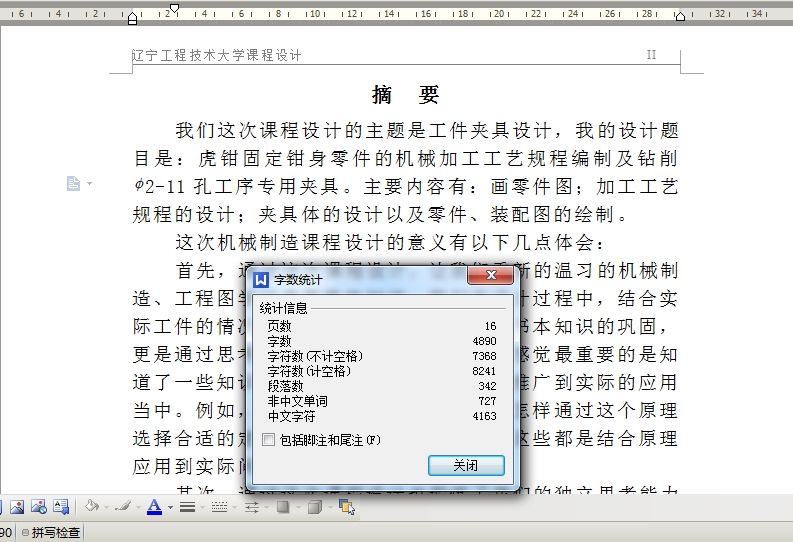The height and width of the screenshot is (542, 793).
Task: Click the WPS W icon in dialog title
Action: pos(261,280)
